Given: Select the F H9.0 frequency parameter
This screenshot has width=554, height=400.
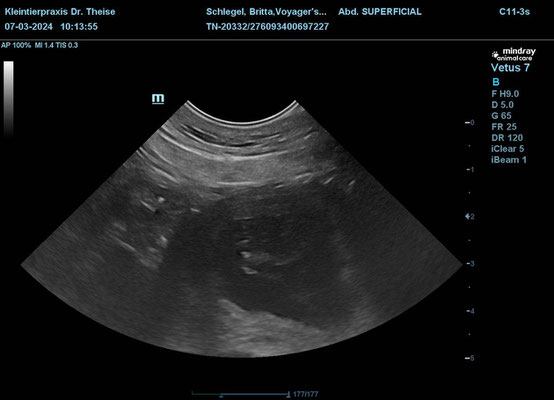Looking at the screenshot, I should (x=505, y=94).
